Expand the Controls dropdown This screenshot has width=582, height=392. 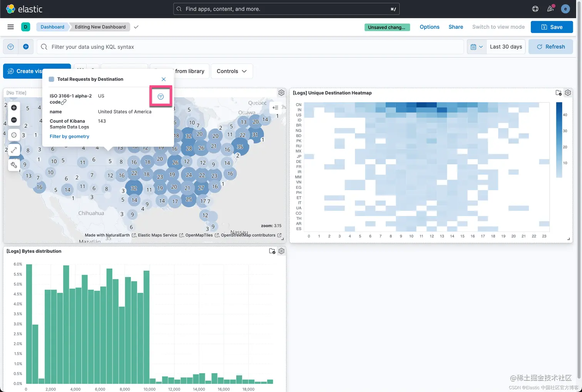pyautogui.click(x=232, y=71)
